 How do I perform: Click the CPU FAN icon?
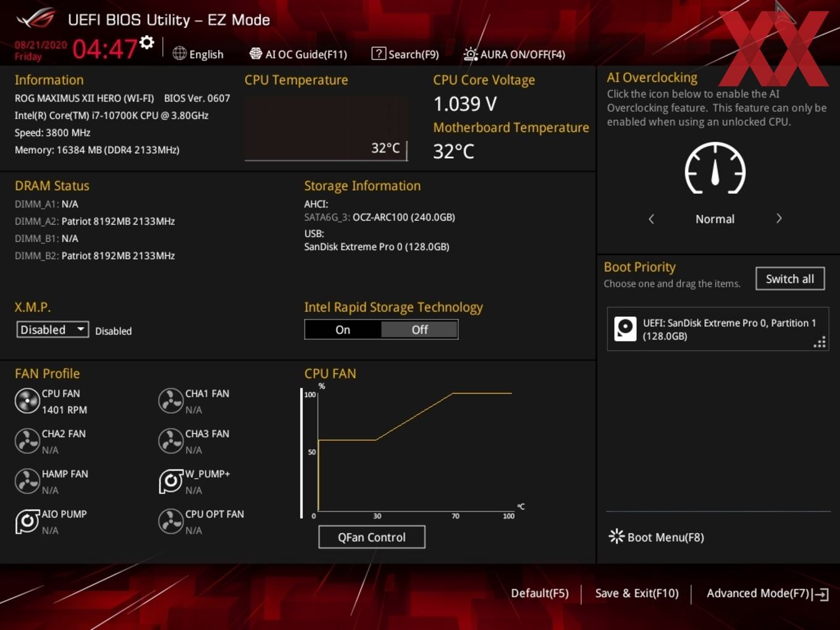tap(27, 401)
